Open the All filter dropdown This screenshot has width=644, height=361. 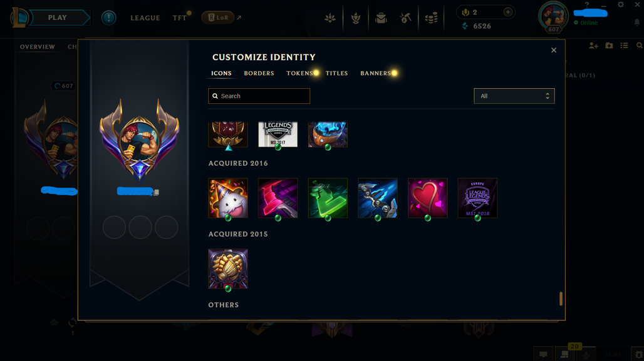[x=514, y=96]
